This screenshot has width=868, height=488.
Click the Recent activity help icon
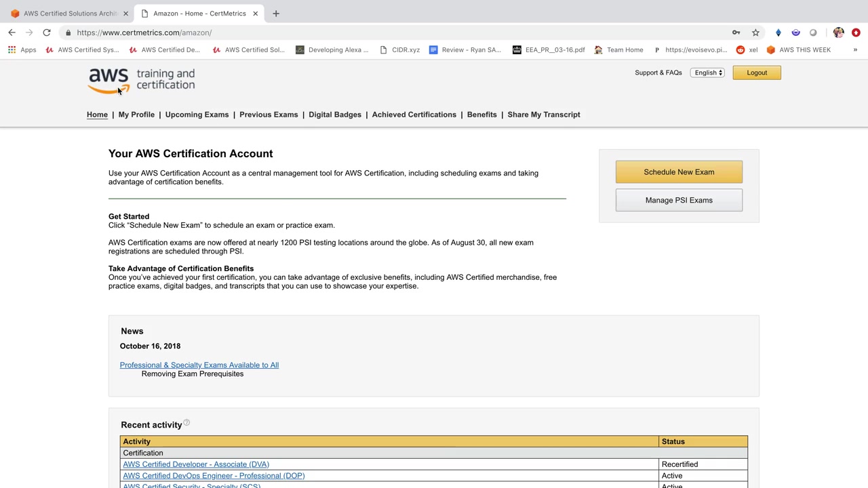click(186, 423)
